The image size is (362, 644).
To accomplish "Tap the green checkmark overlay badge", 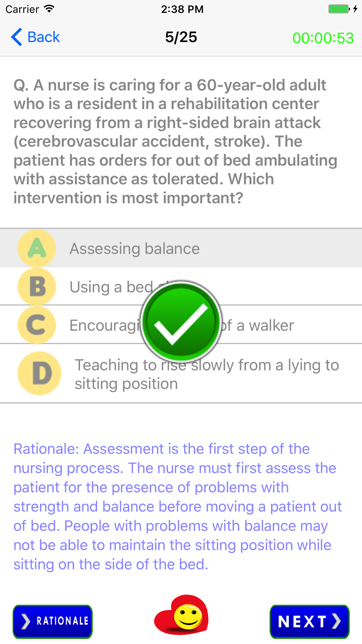I will point(181,321).
